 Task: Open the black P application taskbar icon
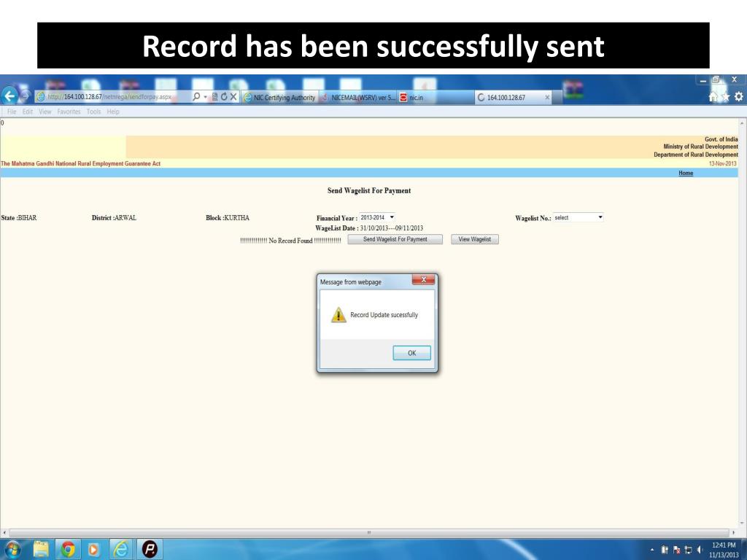coord(150,549)
